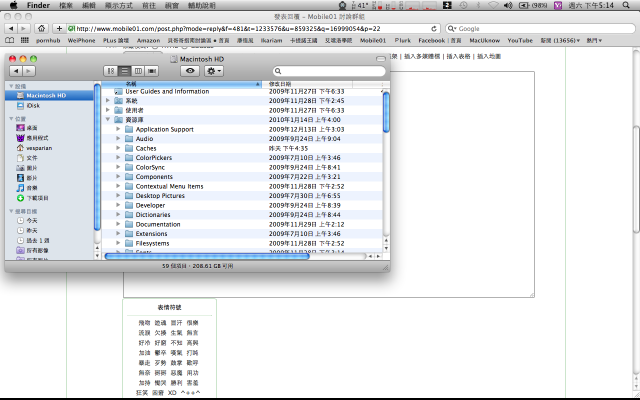Select the Extensions folder row
The height and width of the screenshot is (400, 640).
point(242,234)
